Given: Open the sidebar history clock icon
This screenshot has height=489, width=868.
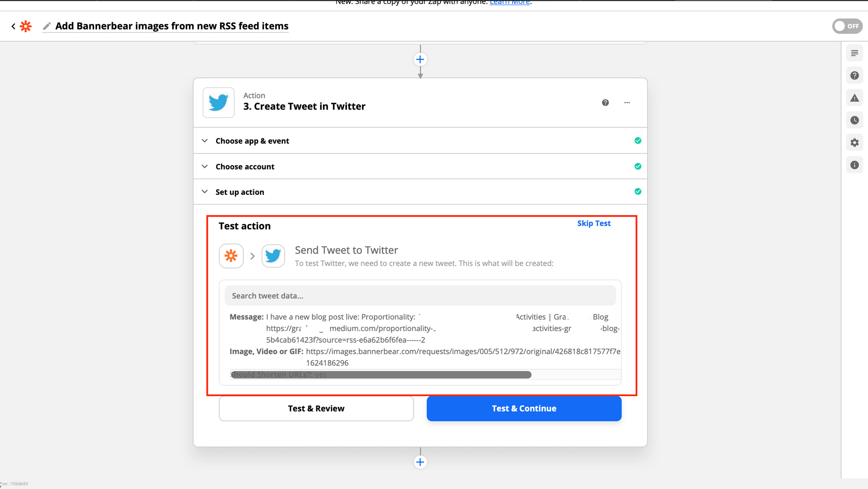Looking at the screenshot, I should coord(855,120).
